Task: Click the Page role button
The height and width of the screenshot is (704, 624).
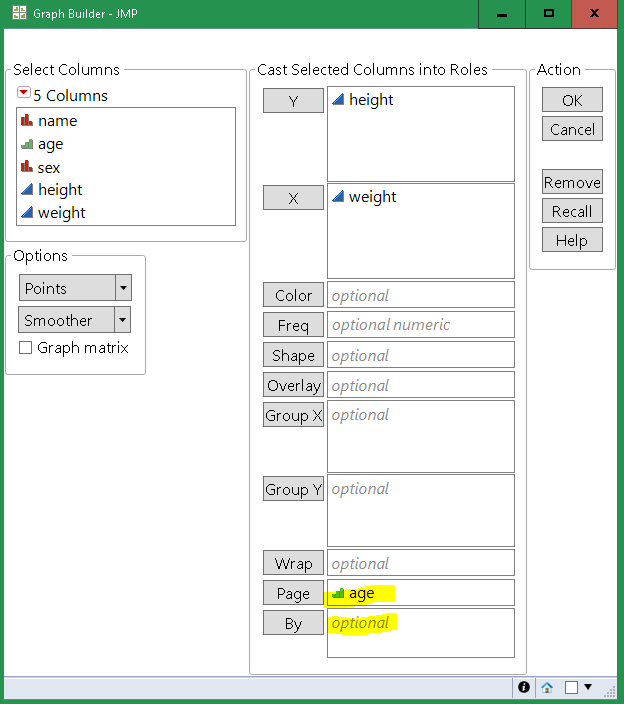Action: (x=293, y=593)
